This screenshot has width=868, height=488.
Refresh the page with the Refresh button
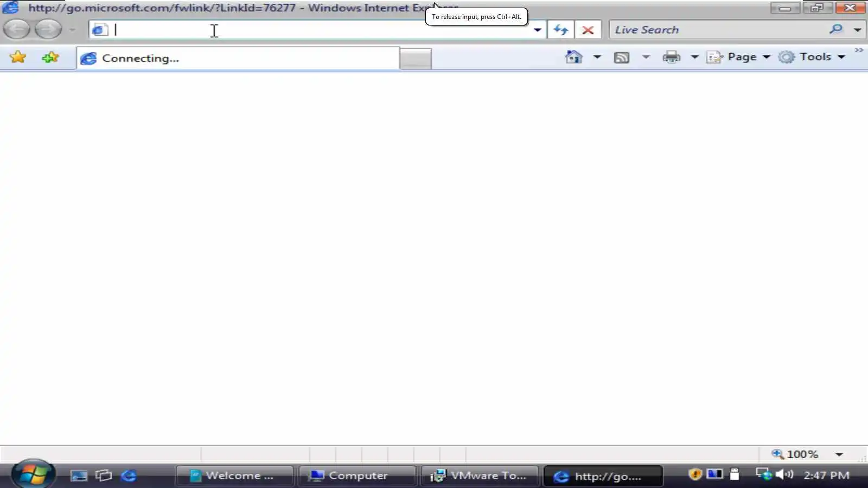tap(560, 30)
